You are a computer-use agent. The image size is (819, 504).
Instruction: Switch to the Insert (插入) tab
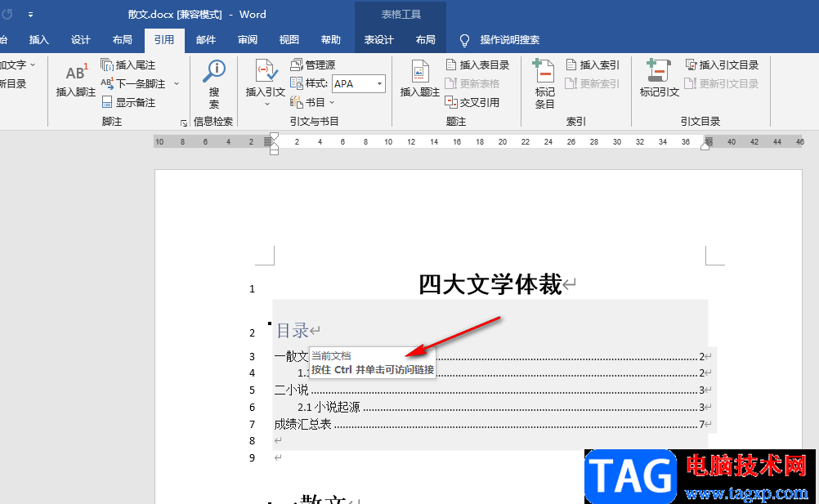click(x=38, y=40)
